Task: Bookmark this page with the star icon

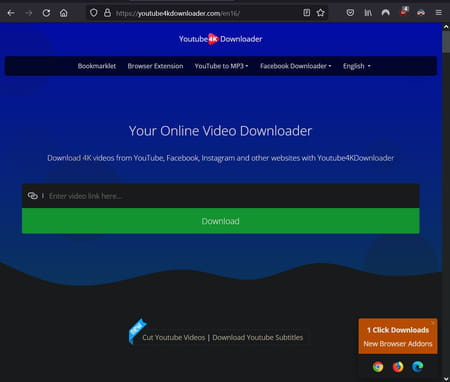Action: pos(321,13)
